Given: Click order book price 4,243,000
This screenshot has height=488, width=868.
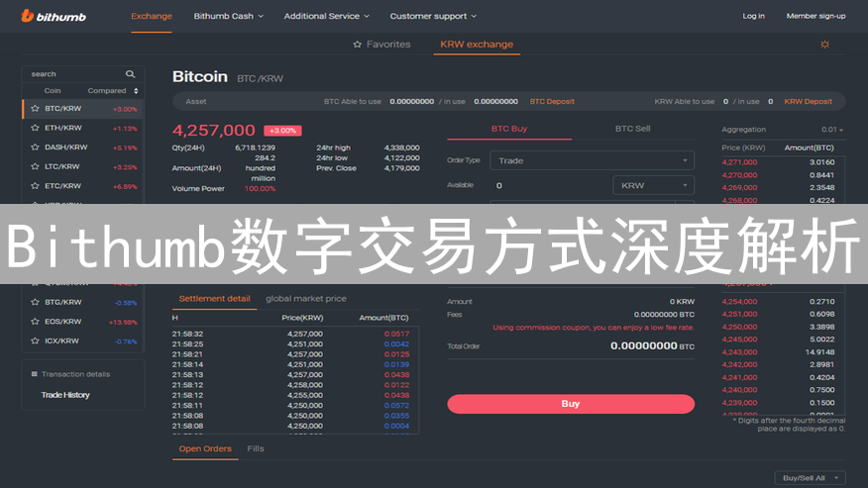Looking at the screenshot, I should [739, 351].
